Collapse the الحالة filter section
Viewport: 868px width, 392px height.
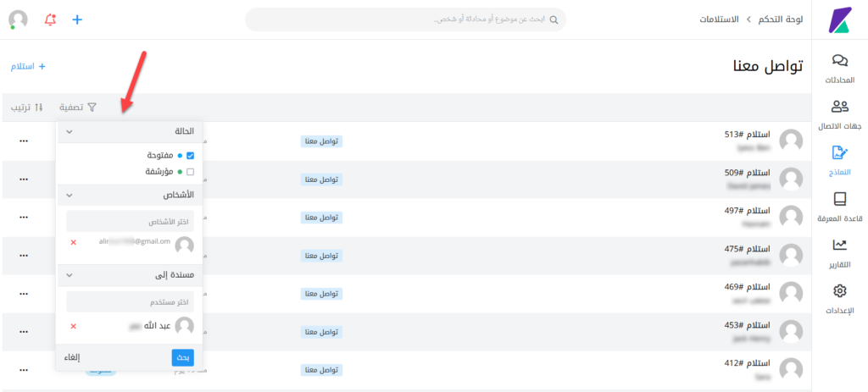[x=70, y=132]
